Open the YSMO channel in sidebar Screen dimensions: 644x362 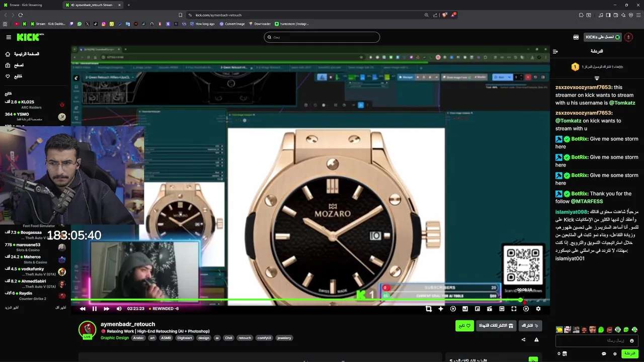coord(34,117)
